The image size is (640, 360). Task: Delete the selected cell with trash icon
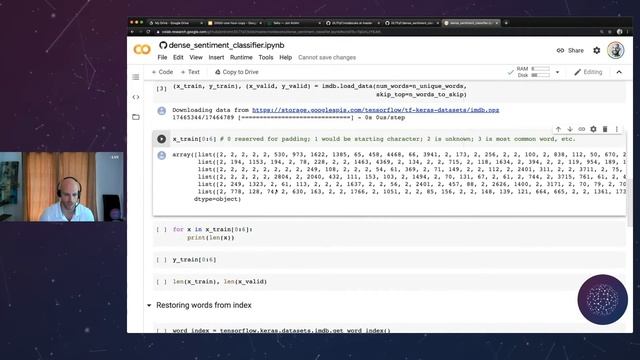point(605,129)
